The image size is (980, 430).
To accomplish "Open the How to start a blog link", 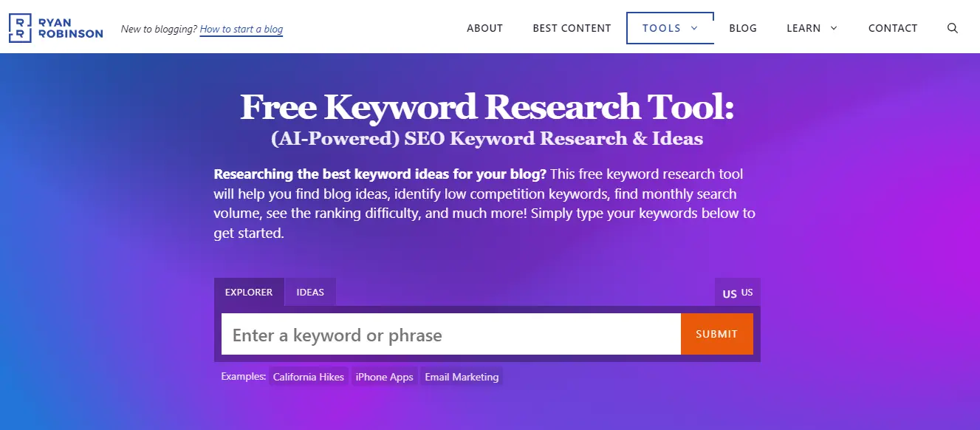I will pyautogui.click(x=241, y=29).
